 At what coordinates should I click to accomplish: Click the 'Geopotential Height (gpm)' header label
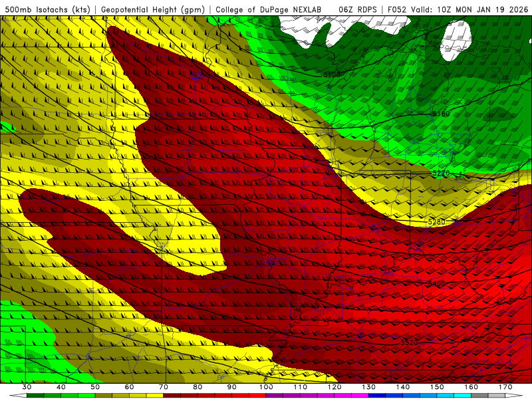click(x=152, y=9)
